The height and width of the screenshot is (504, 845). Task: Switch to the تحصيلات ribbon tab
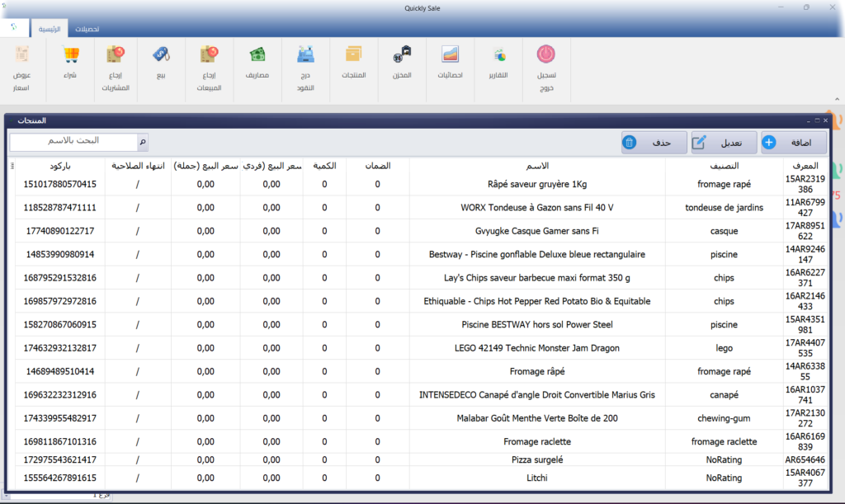click(x=87, y=29)
